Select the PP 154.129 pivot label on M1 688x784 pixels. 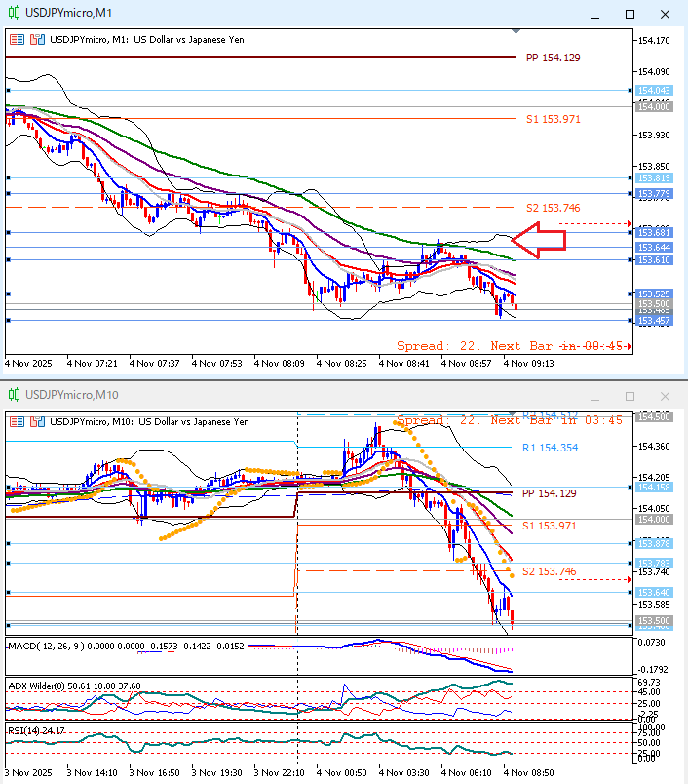point(553,58)
